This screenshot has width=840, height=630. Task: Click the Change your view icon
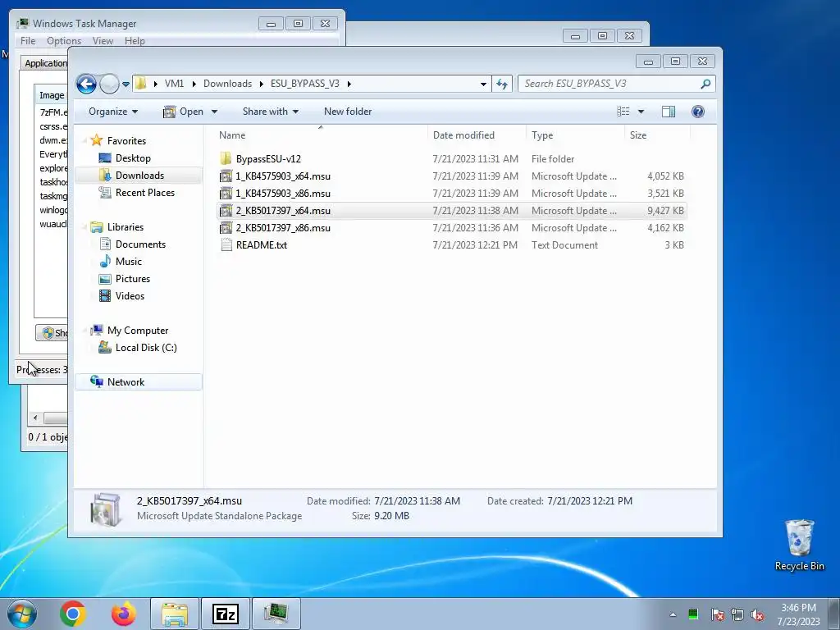[623, 112]
